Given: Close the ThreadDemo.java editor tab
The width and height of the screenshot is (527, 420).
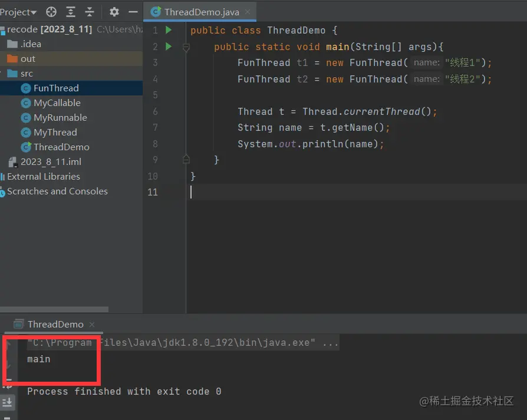Looking at the screenshot, I should [x=248, y=12].
